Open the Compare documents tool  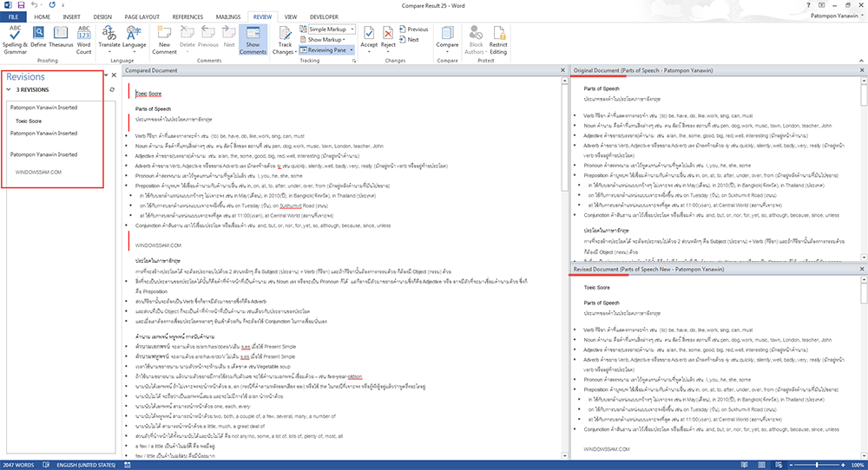tap(447, 37)
